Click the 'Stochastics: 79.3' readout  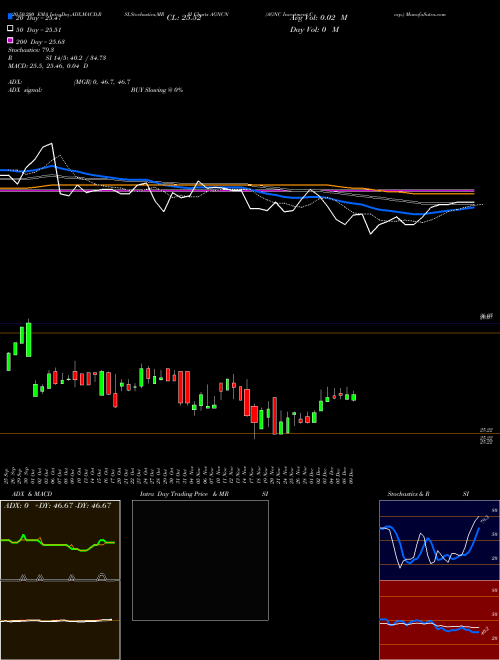click(33, 50)
